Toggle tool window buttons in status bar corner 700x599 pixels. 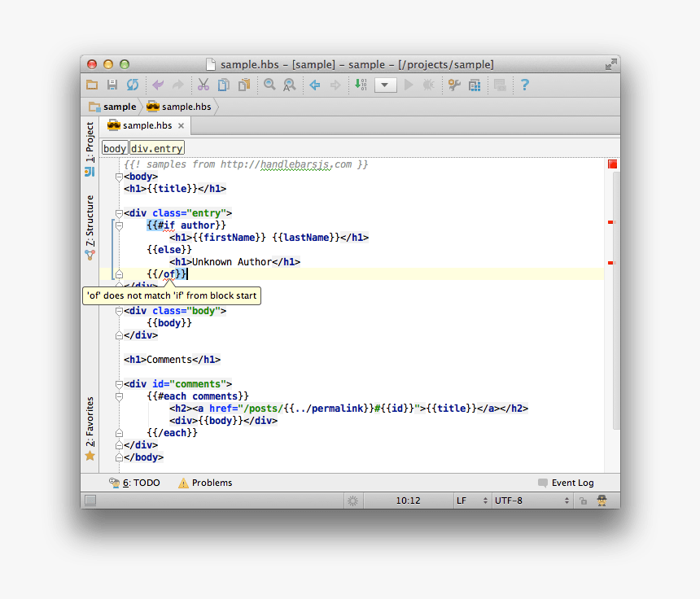pos(90,501)
